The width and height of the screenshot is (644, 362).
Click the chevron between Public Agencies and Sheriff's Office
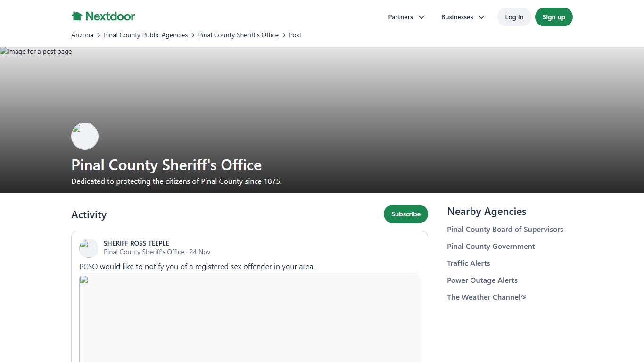pos(193,35)
